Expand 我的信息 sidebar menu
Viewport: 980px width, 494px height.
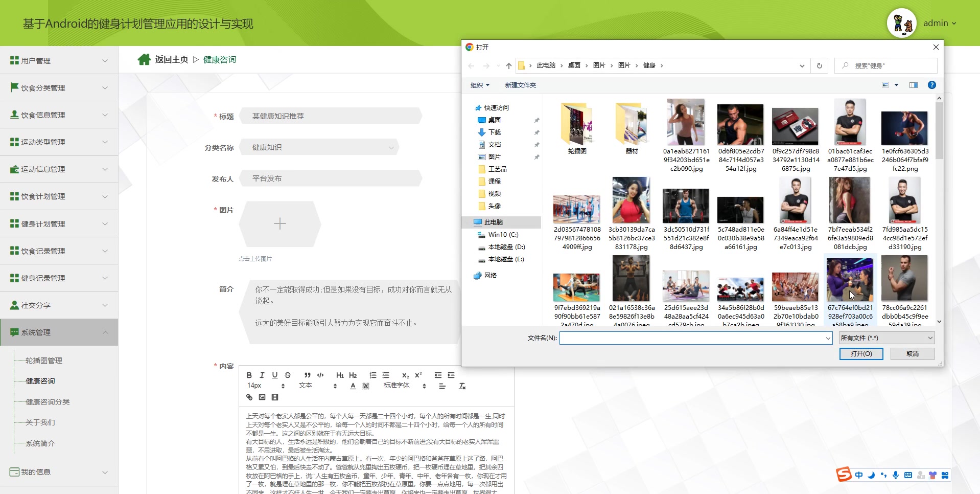coord(59,472)
